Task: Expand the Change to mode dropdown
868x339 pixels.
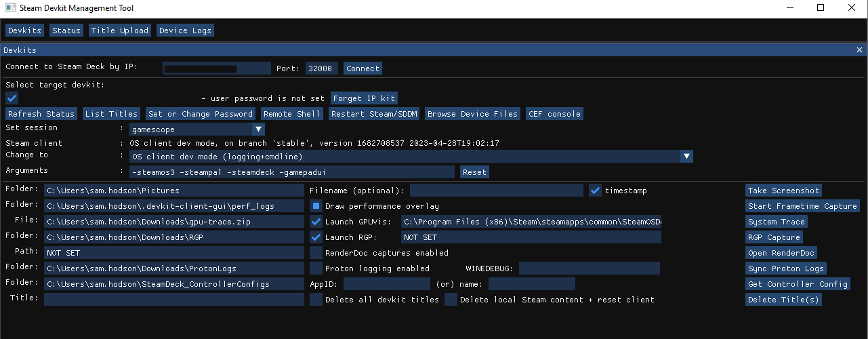Action: pyautogui.click(x=687, y=157)
